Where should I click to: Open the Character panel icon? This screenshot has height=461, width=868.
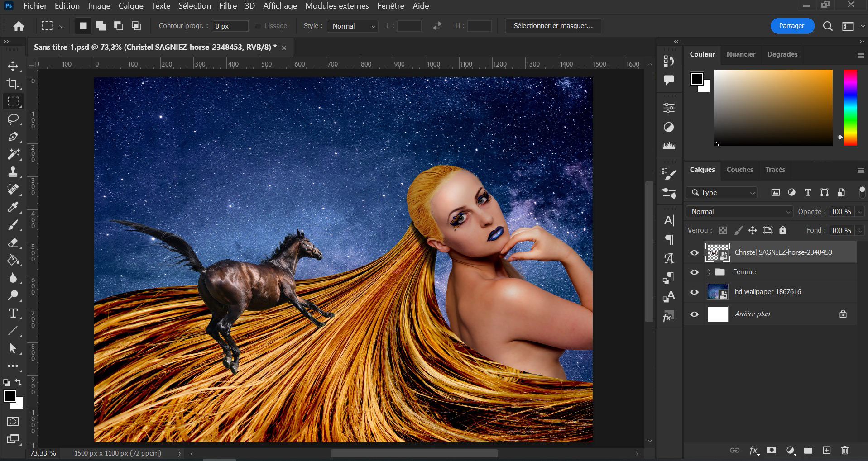(669, 220)
